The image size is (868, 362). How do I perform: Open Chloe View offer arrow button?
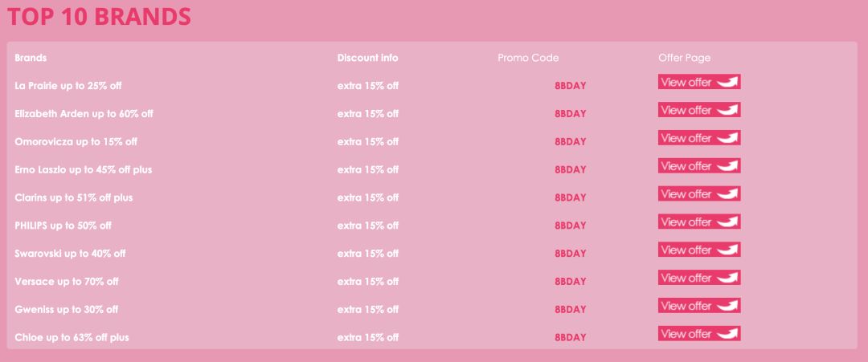727,334
